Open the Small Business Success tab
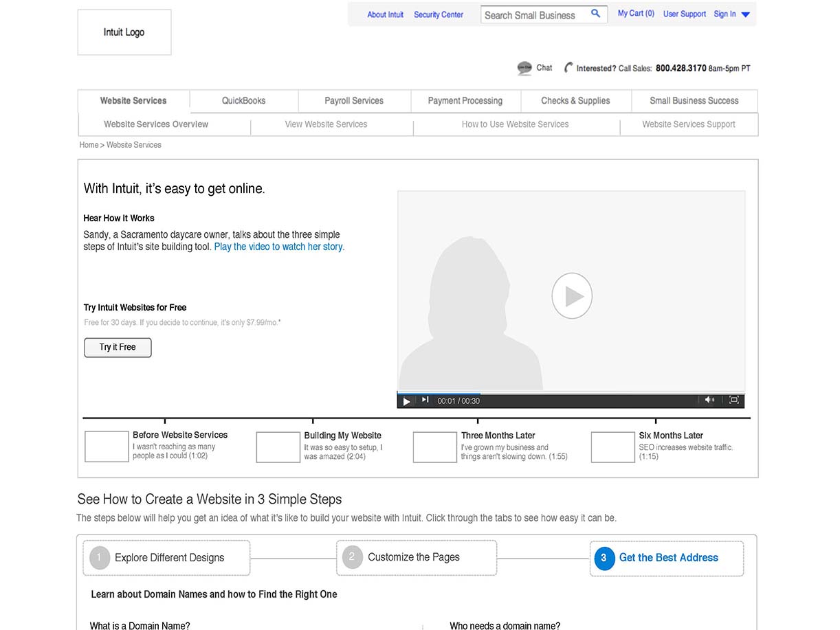840x630 pixels. 694,101
